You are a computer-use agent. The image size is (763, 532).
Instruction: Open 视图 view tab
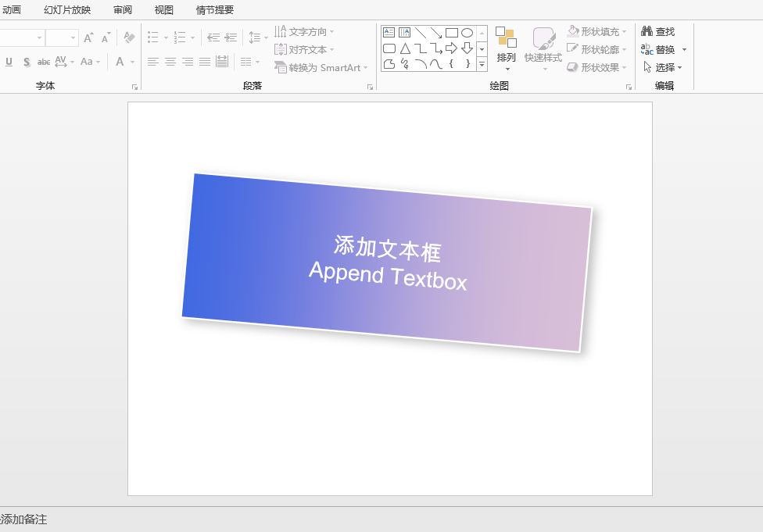(x=163, y=9)
